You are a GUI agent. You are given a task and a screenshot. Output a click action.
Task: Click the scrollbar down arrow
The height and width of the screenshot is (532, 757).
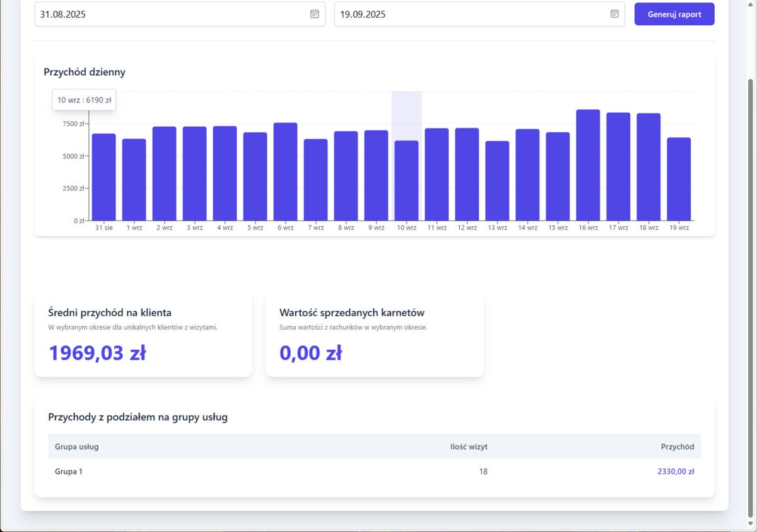pos(750,524)
